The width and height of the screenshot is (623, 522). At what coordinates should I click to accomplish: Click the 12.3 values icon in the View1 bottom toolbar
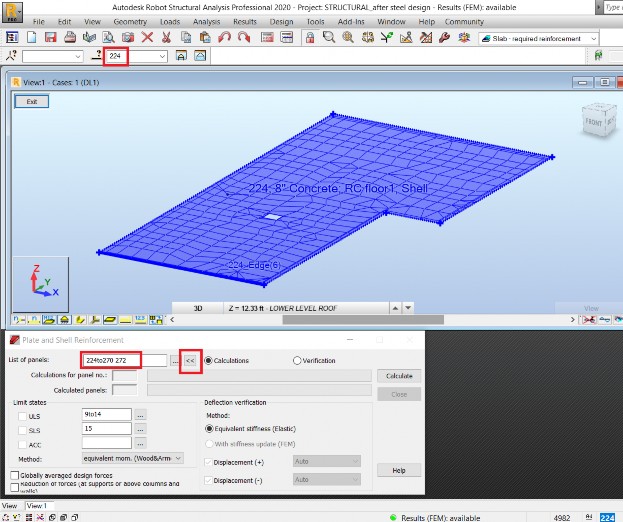coord(140,319)
